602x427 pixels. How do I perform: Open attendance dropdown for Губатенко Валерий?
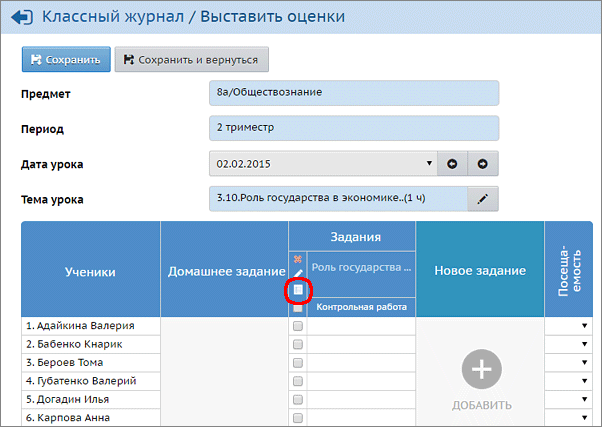584,380
